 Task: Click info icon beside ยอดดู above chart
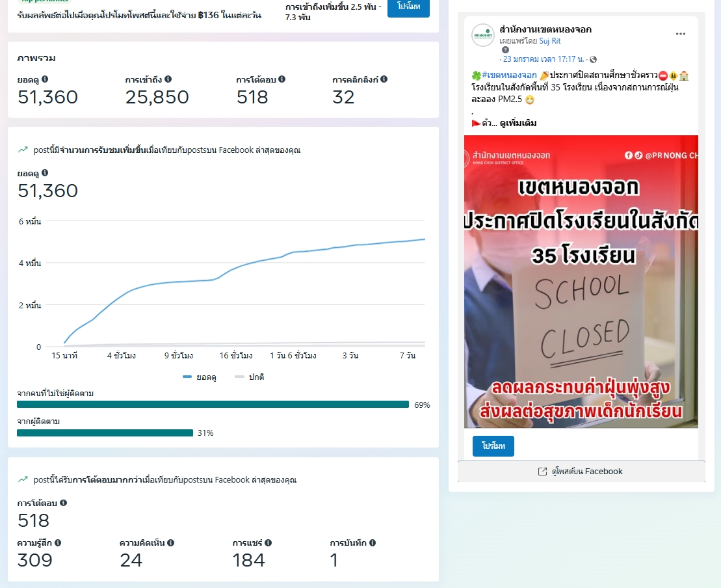[x=45, y=173]
